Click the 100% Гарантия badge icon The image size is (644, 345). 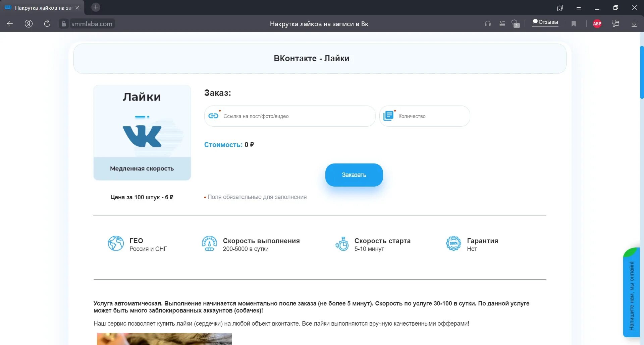pos(453,244)
